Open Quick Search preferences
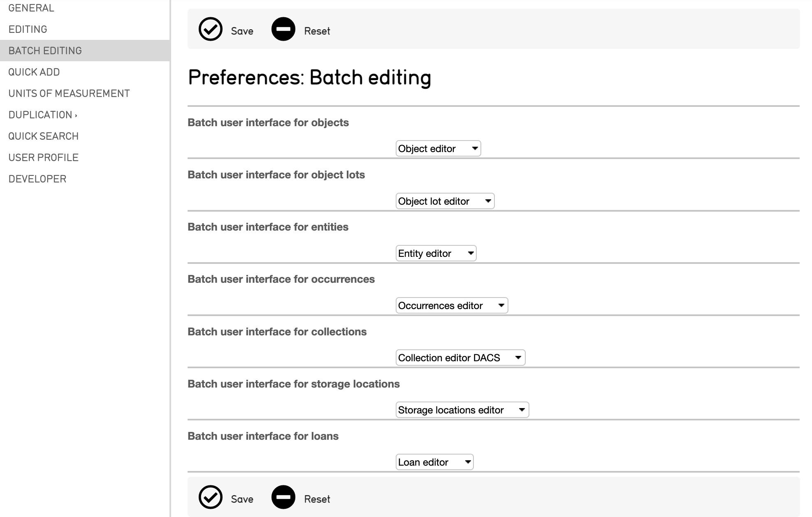Screen dimensions: 812x517 click(44, 136)
